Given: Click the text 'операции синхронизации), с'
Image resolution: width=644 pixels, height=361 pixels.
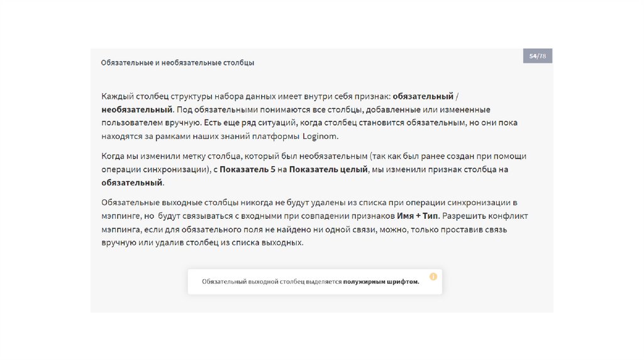Looking at the screenshot, I should (x=159, y=169).
